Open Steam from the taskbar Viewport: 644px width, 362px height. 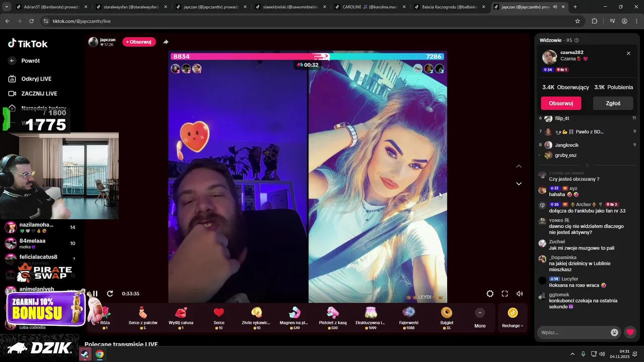85,354
